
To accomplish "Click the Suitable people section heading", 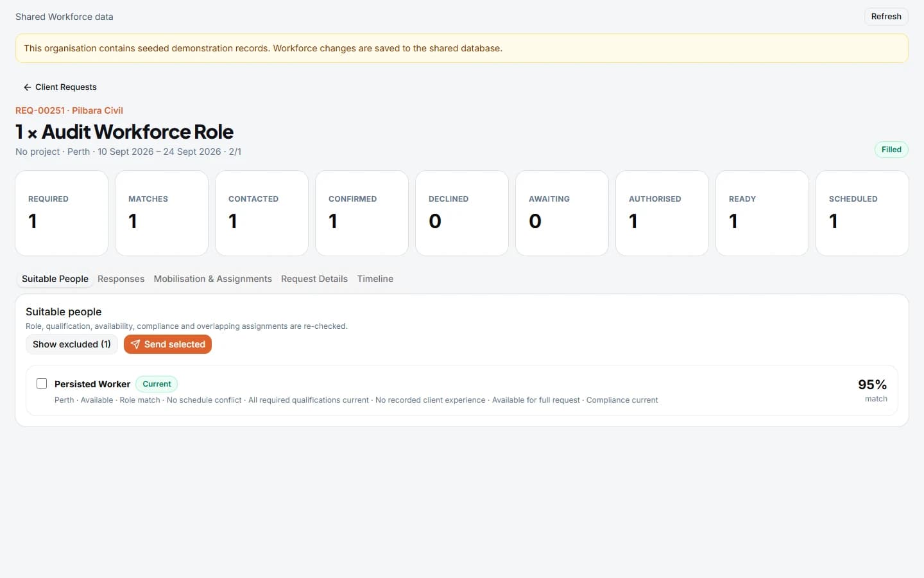I will (64, 311).
